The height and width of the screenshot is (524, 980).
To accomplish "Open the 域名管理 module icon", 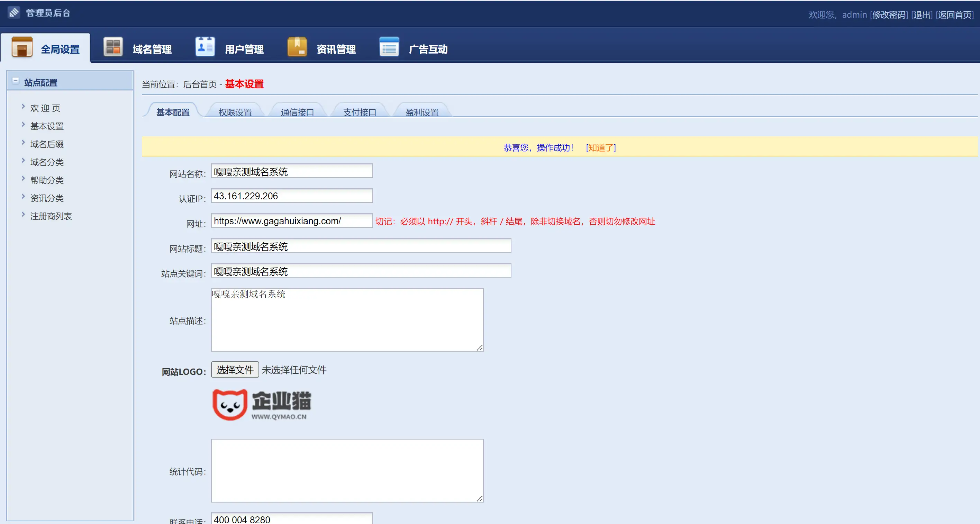I will click(x=112, y=46).
